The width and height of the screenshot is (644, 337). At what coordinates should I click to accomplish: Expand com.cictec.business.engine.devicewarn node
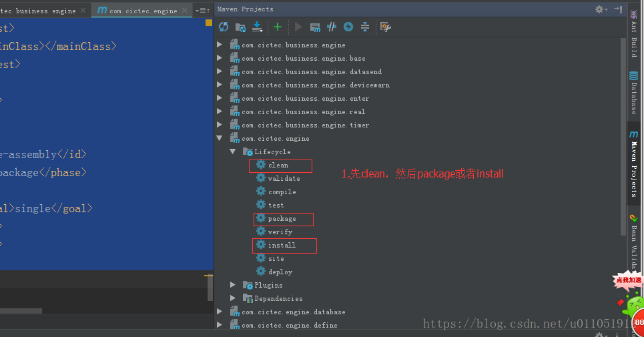[220, 85]
